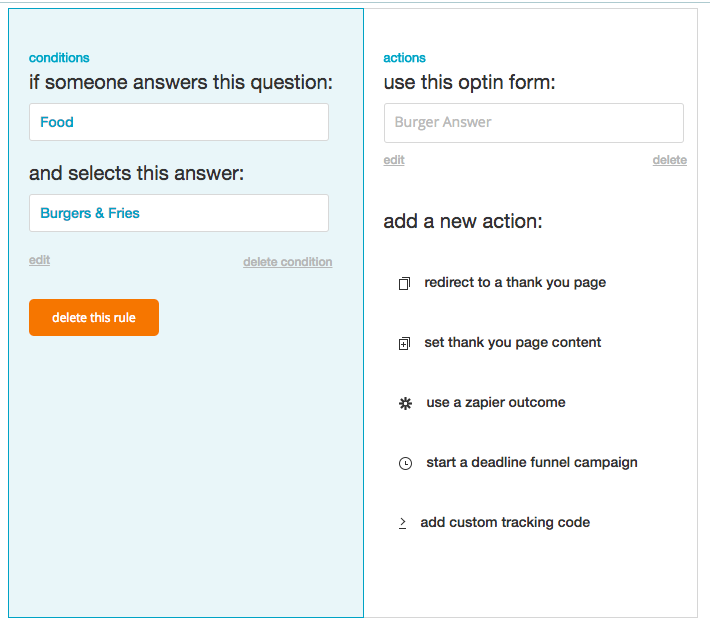Click the Zapier gear icon
This screenshot has width=710, height=628.
point(405,404)
